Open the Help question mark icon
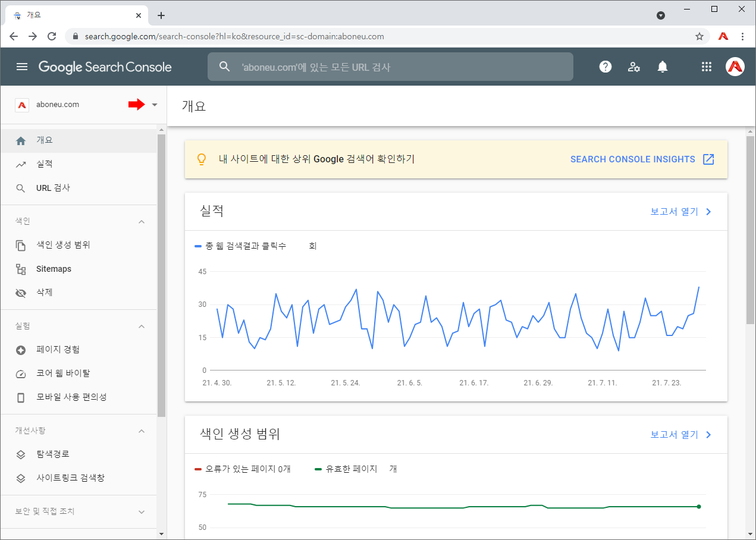The image size is (756, 540). point(606,67)
